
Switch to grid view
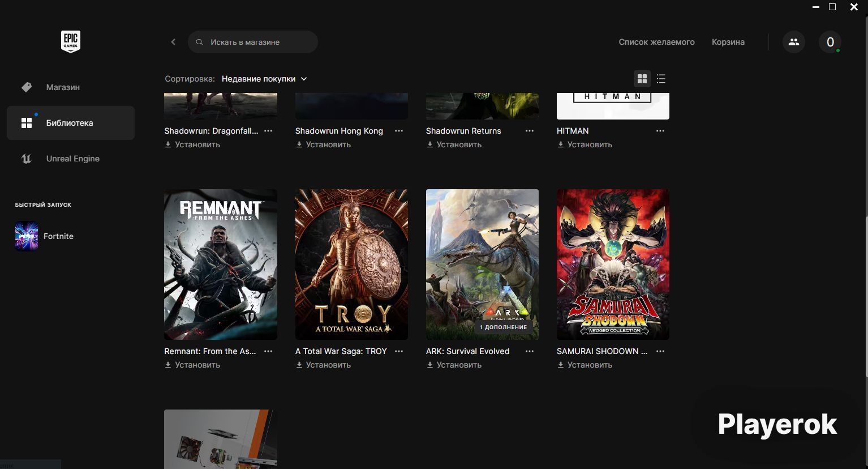click(642, 79)
